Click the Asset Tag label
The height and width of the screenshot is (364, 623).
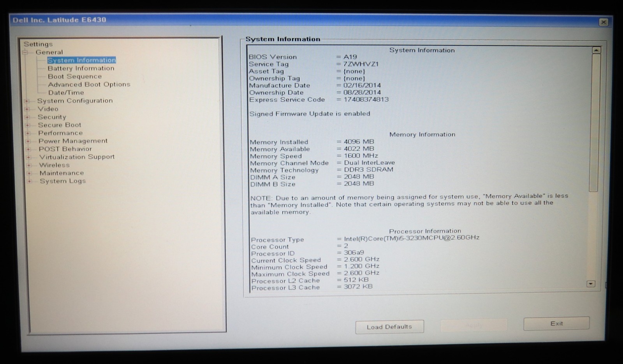[266, 71]
